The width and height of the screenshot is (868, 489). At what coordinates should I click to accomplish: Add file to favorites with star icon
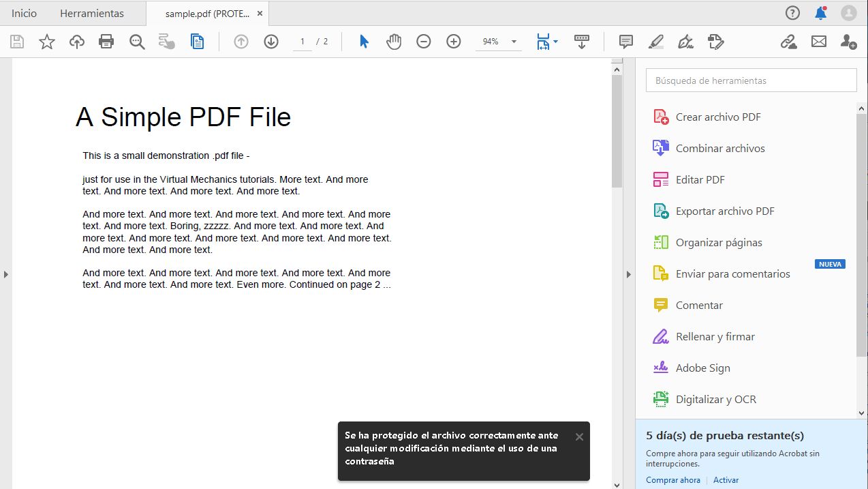(x=47, y=42)
